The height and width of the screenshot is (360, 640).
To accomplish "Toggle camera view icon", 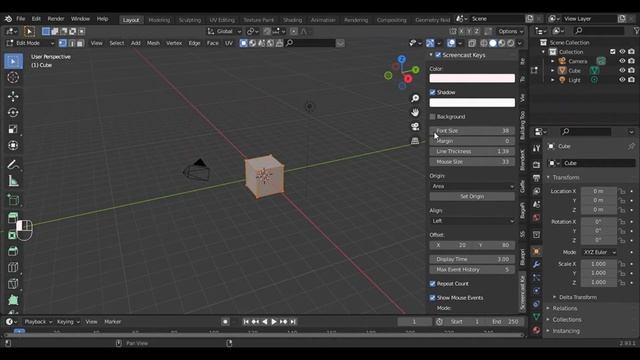I will pos(415,127).
